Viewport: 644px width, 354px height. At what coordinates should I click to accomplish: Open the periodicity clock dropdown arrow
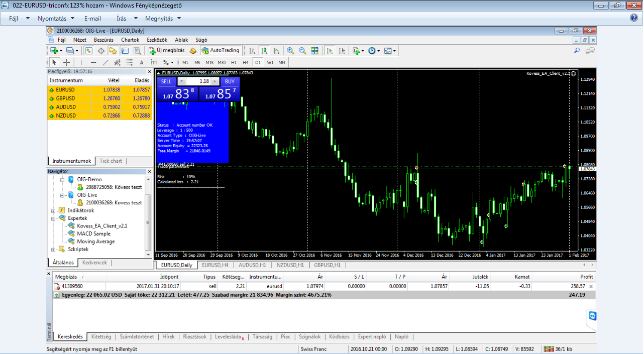click(x=378, y=51)
